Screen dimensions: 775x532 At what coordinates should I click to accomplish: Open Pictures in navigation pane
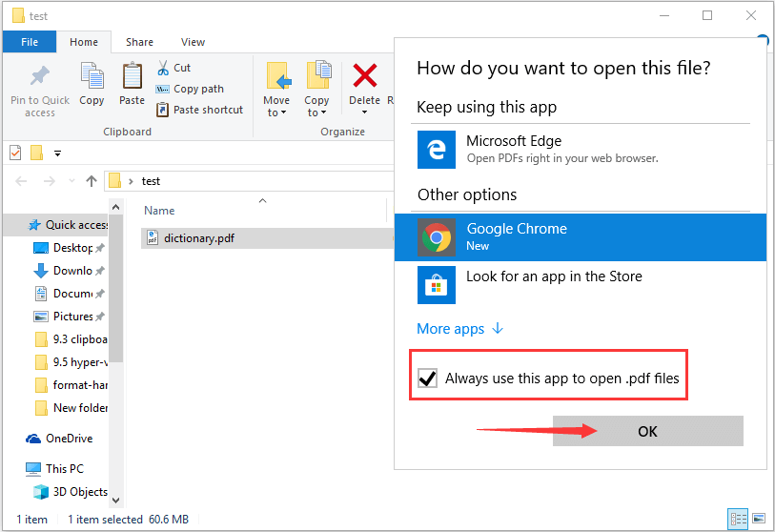68,317
